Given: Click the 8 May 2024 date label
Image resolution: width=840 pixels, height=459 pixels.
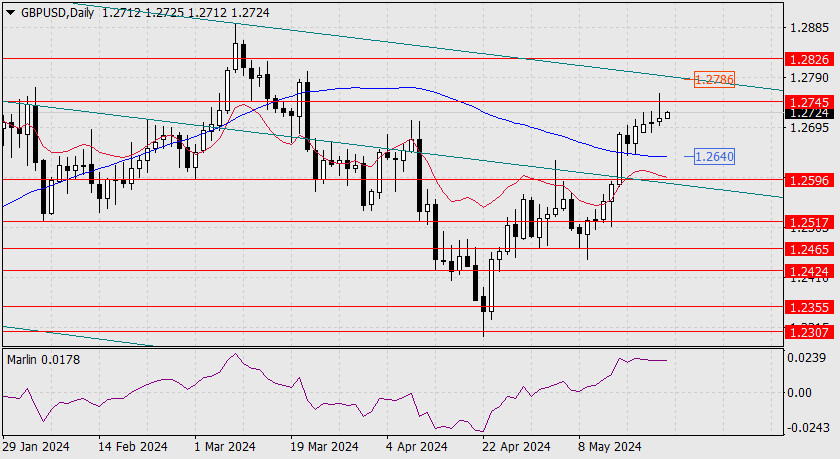Looking at the screenshot, I should coord(610,446).
